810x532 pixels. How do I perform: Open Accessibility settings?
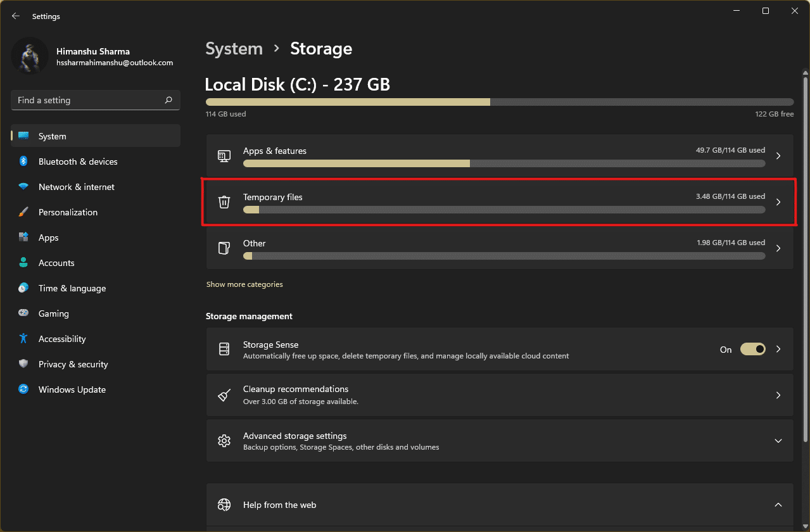coord(96,339)
